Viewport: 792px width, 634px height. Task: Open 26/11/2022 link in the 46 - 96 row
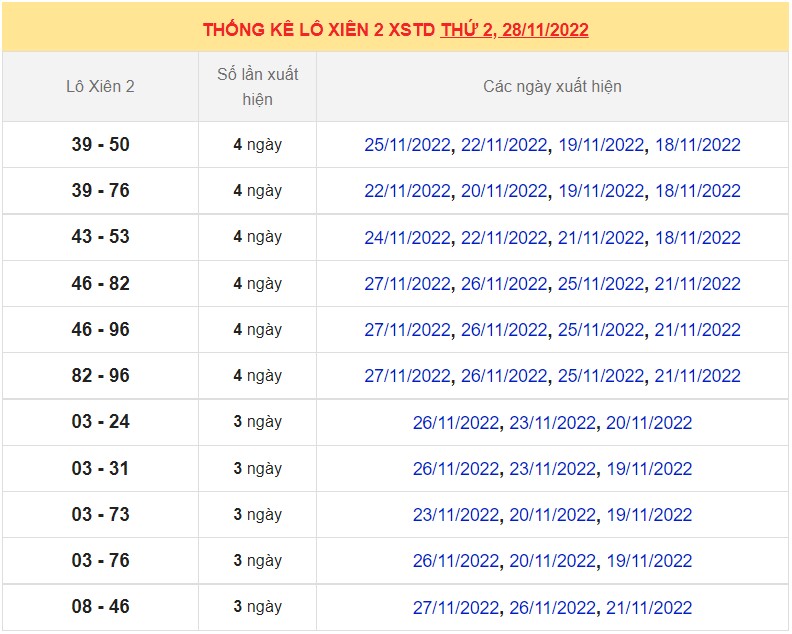coord(504,330)
